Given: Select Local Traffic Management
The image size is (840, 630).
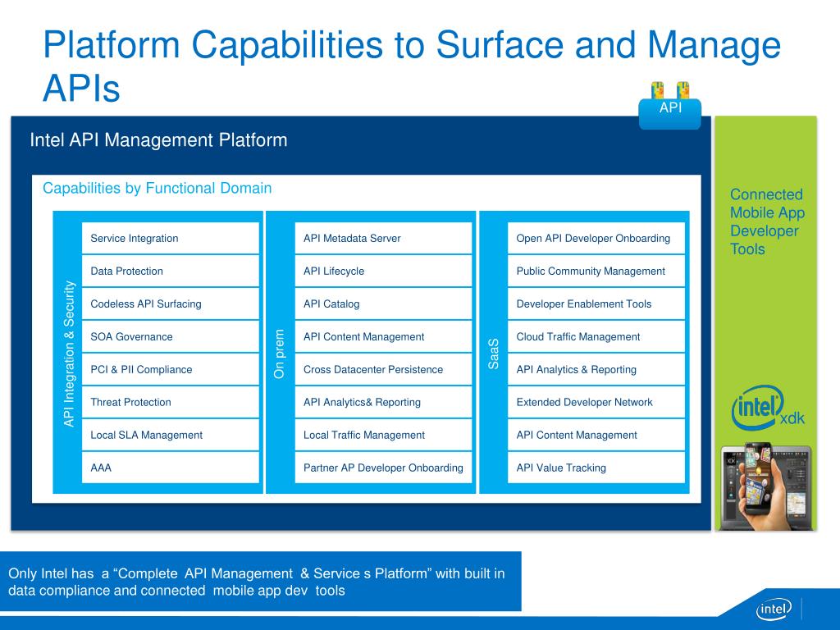Looking at the screenshot, I should click(x=383, y=435).
